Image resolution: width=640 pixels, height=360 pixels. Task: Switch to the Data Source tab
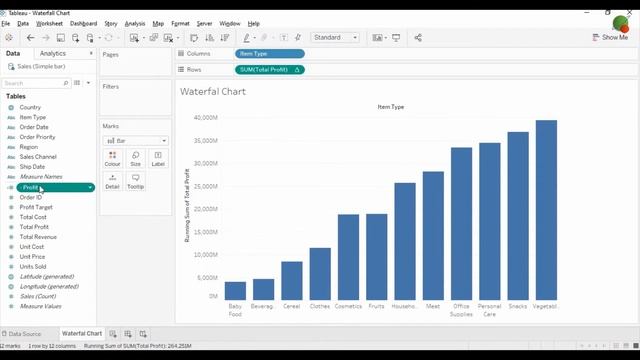[x=21, y=334]
